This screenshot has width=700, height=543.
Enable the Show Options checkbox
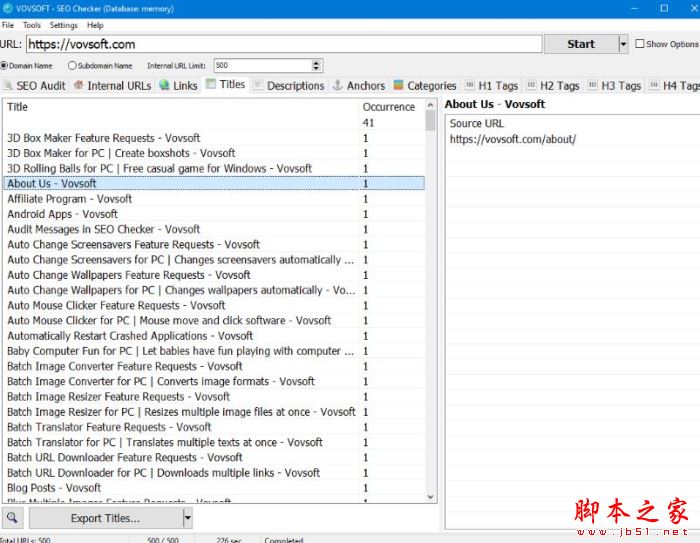[x=640, y=44]
